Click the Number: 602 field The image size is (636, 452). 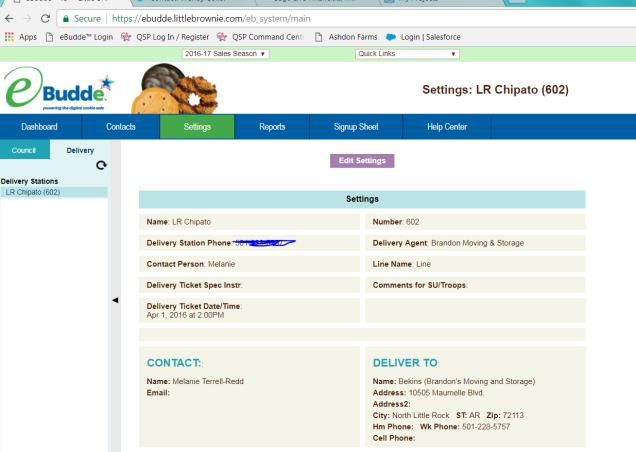click(475, 222)
